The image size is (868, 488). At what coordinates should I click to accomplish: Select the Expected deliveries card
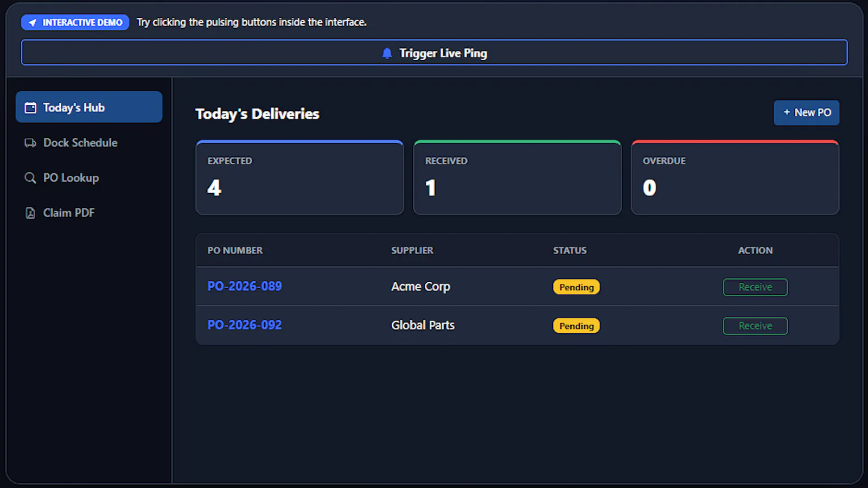(299, 178)
